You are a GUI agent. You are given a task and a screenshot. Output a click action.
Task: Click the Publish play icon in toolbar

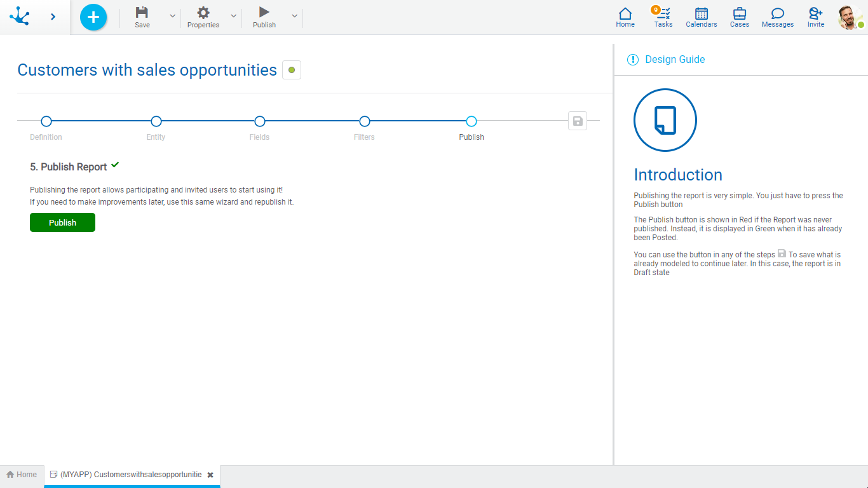coord(264,13)
